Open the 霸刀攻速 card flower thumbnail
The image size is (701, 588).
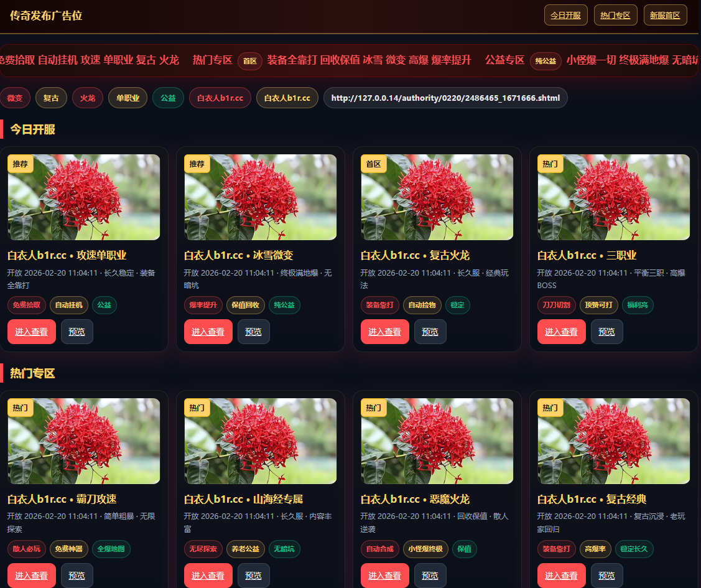[x=84, y=441]
